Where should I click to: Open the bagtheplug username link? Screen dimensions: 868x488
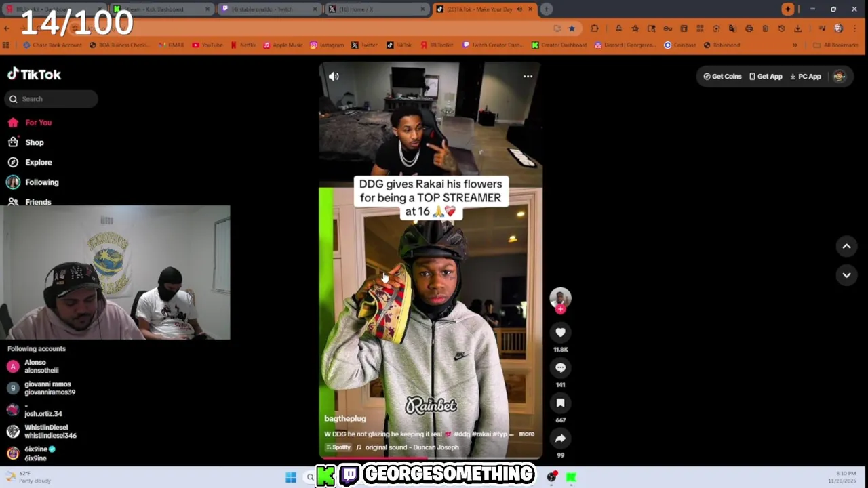click(x=344, y=419)
